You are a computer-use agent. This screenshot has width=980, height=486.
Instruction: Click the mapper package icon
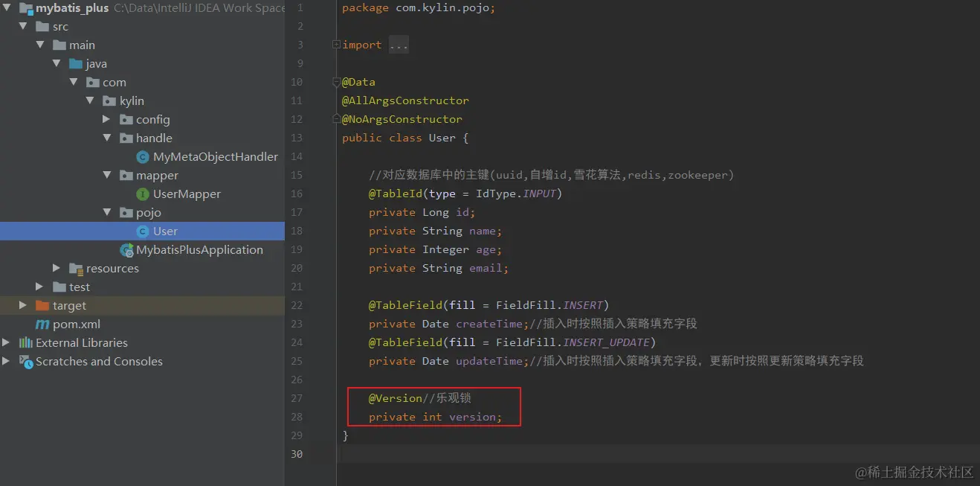pyautogui.click(x=126, y=176)
